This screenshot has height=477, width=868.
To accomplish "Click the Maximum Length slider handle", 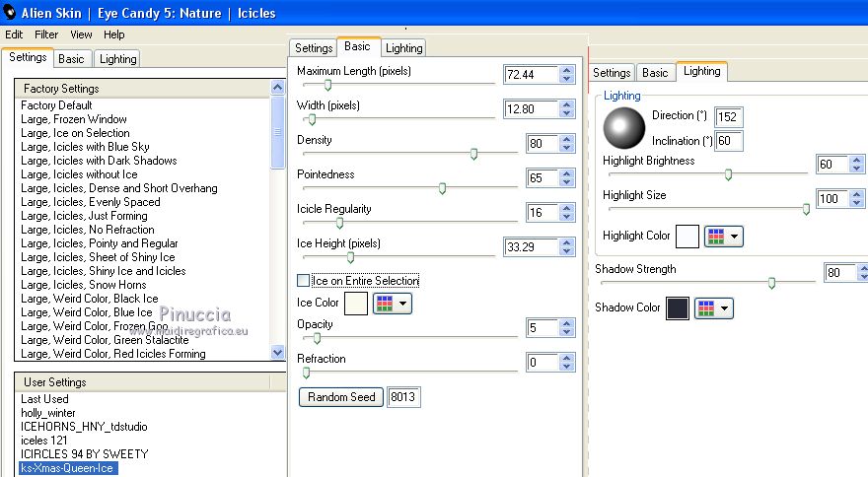I will pos(327,85).
